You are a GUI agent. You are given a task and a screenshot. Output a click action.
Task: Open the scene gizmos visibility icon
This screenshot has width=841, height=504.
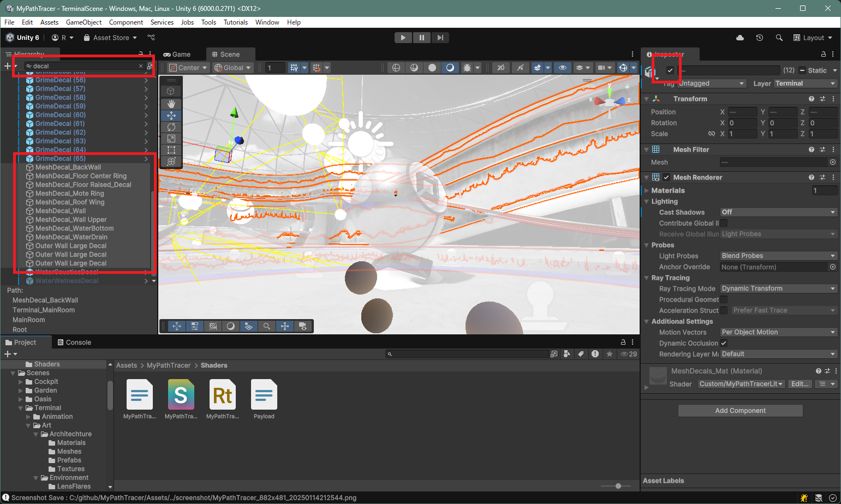(x=623, y=68)
